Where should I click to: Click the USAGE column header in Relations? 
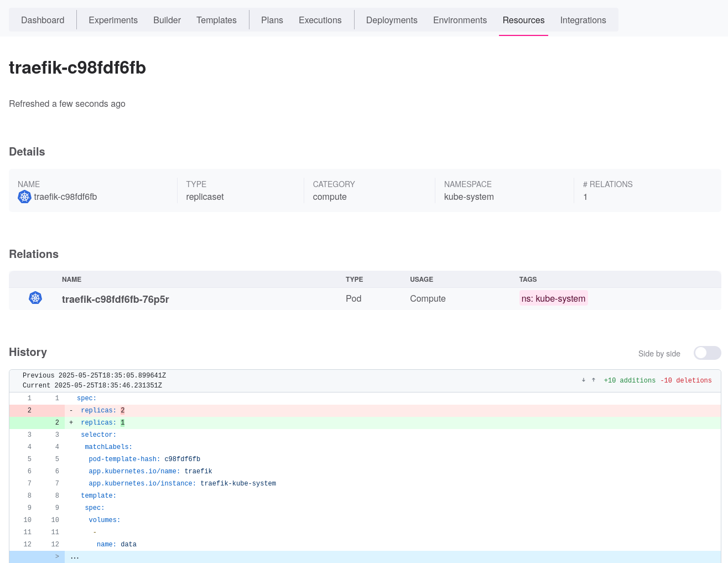[422, 280]
